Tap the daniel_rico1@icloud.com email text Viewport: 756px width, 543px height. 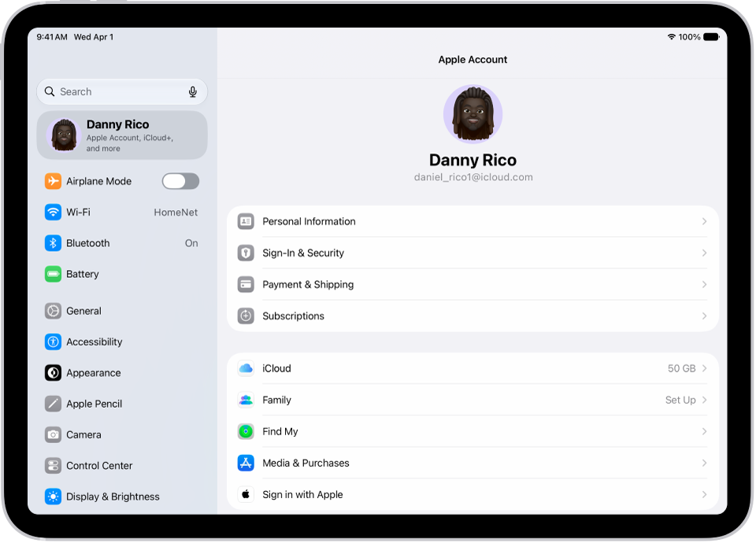[473, 177]
